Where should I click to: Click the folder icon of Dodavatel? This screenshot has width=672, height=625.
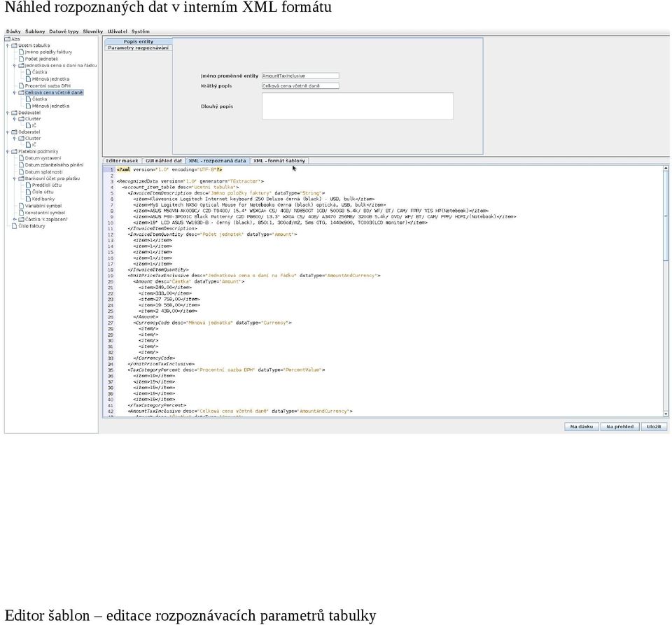(x=14, y=113)
